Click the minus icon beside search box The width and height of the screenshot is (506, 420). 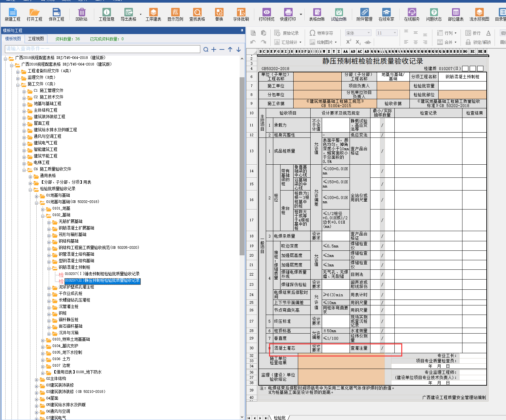[x=222, y=49]
